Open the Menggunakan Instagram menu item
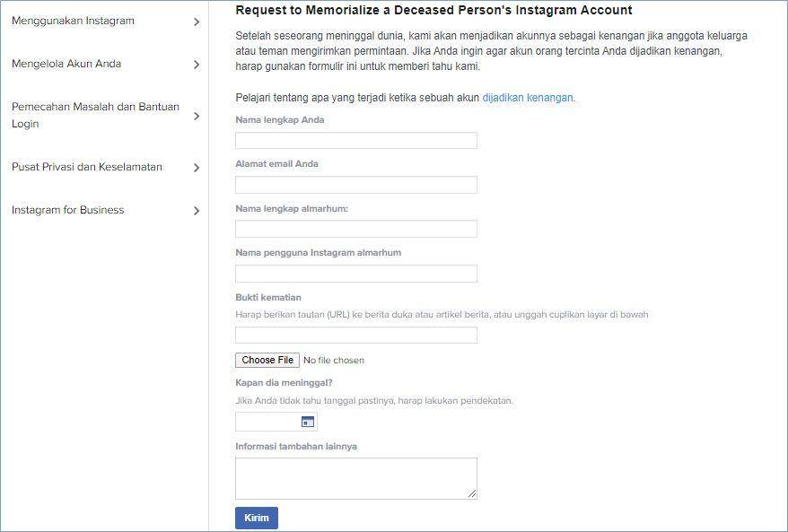788x532 pixels. (x=73, y=22)
